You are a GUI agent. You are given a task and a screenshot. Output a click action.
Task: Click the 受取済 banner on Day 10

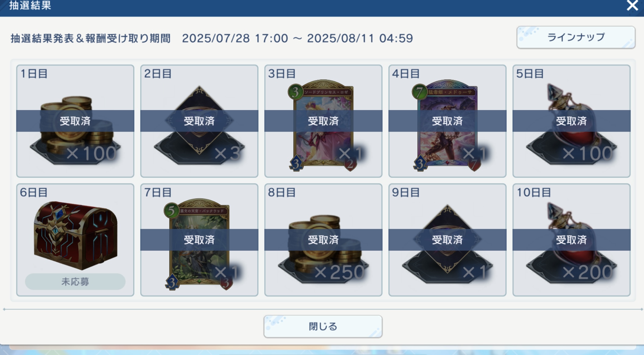571,240
